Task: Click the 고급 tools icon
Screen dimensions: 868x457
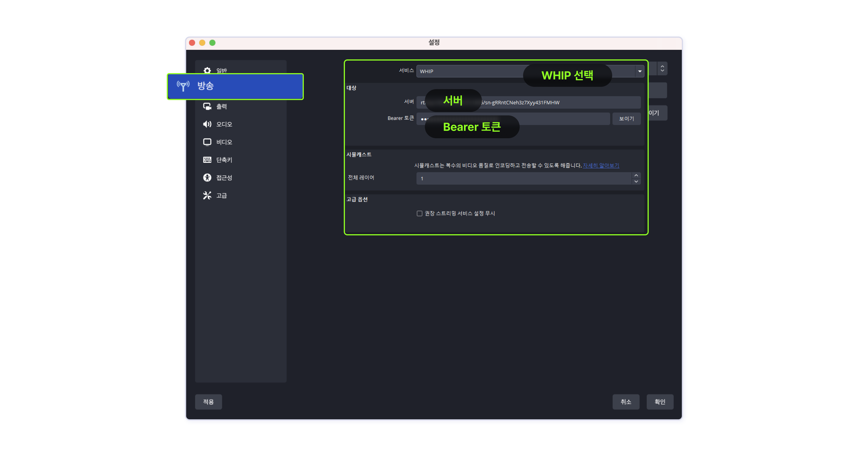Action: pyautogui.click(x=207, y=195)
